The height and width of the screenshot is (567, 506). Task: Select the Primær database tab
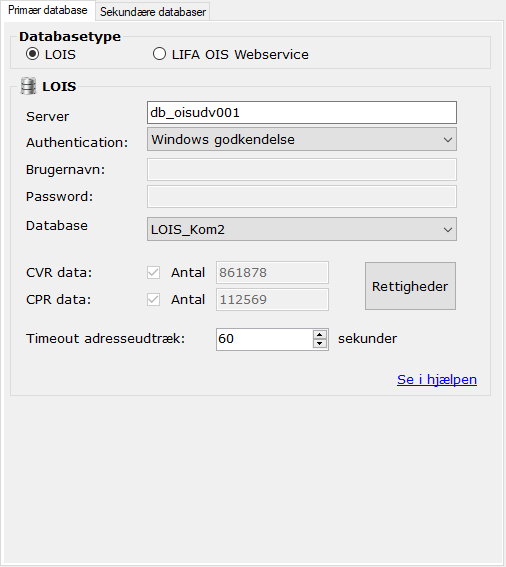[47, 10]
